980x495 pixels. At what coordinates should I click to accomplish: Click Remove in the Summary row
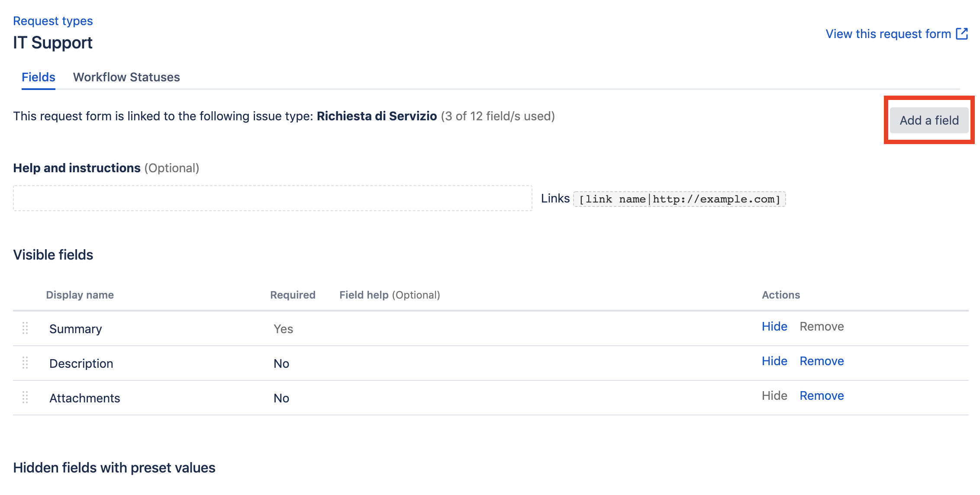(822, 326)
